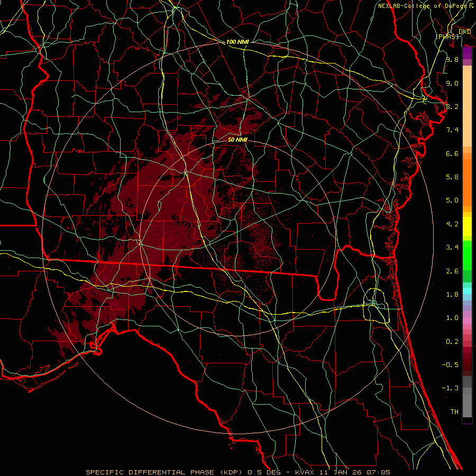Click the DKD label above the scale

464,32
